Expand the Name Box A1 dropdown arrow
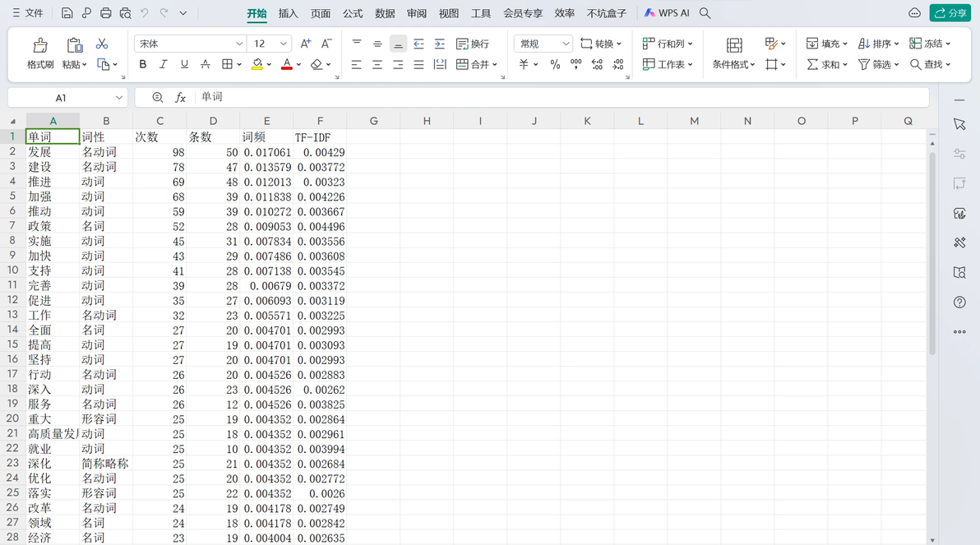Image resolution: width=980 pixels, height=545 pixels. (x=118, y=98)
